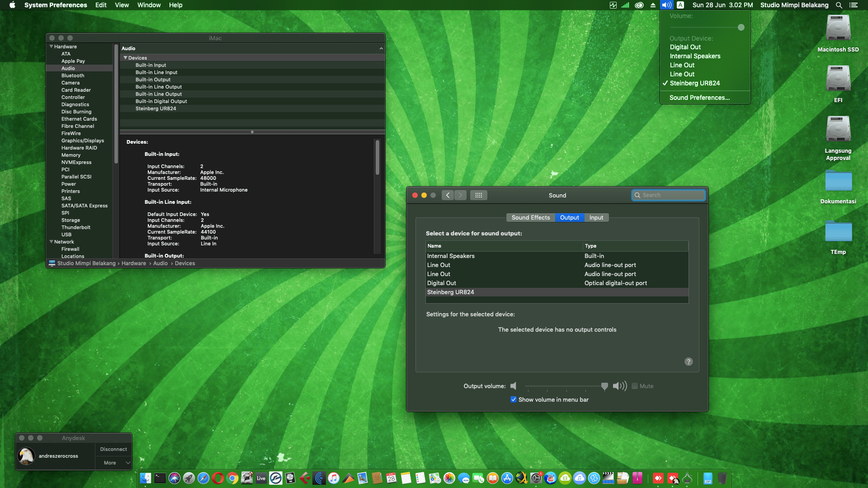Open the Window menu
The width and height of the screenshot is (868, 488).
pos(149,5)
